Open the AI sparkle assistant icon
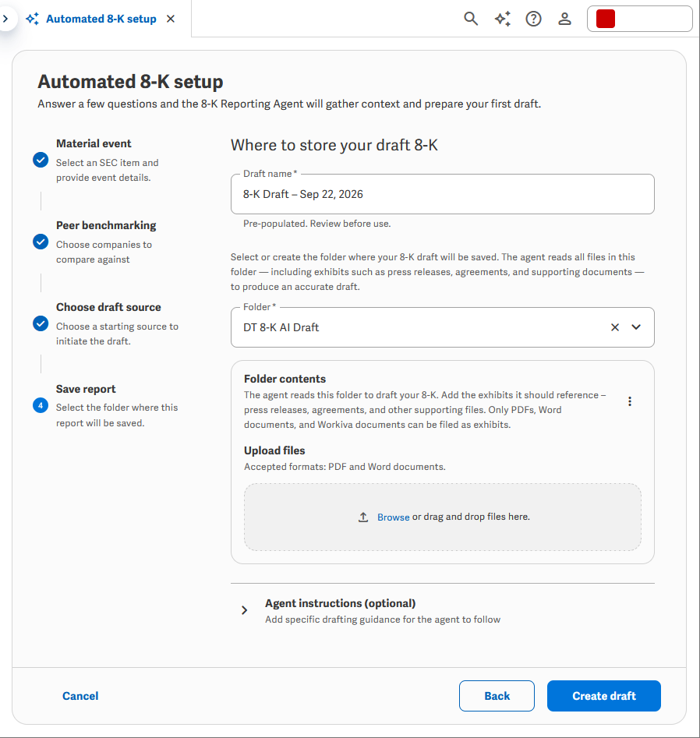This screenshot has width=700, height=738. click(502, 19)
